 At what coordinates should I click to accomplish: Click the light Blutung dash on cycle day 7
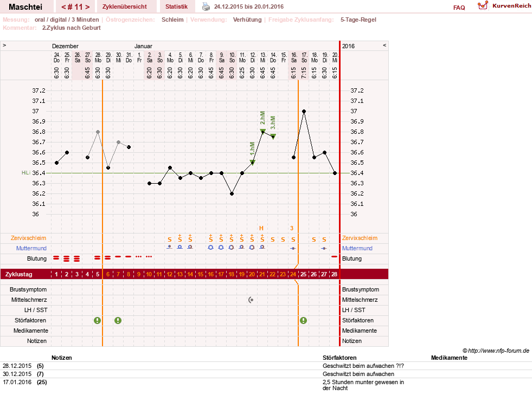pos(118,256)
